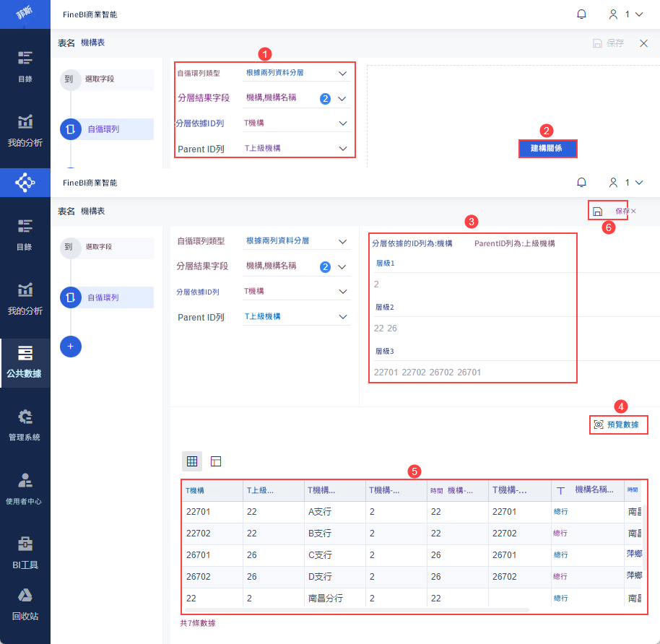This screenshot has width=660, height=644.
Task: Open 公共數據 in the left sidebar
Action: [x=25, y=362]
